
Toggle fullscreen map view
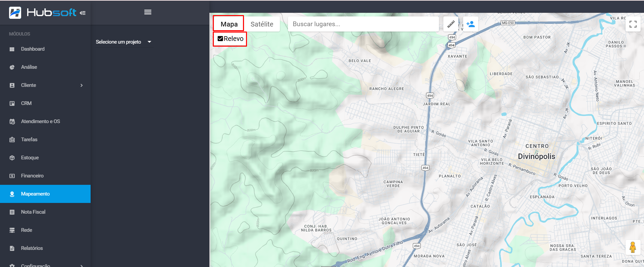point(633,24)
